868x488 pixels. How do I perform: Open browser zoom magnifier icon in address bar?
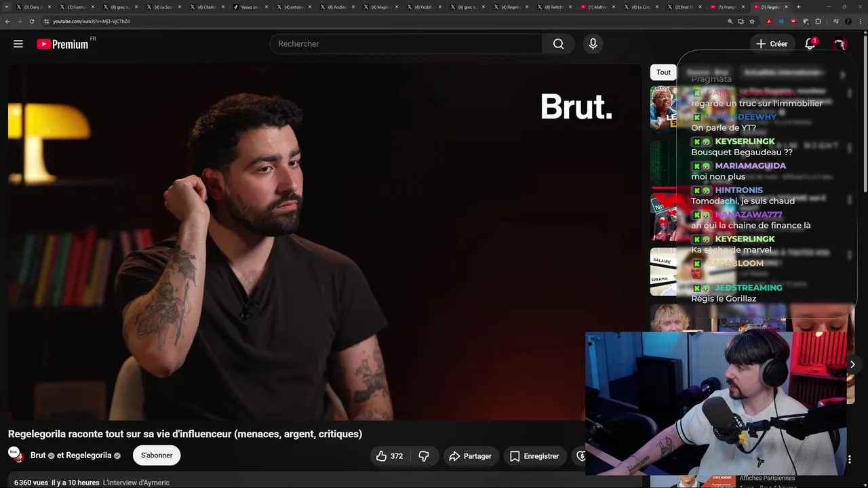[x=730, y=21]
